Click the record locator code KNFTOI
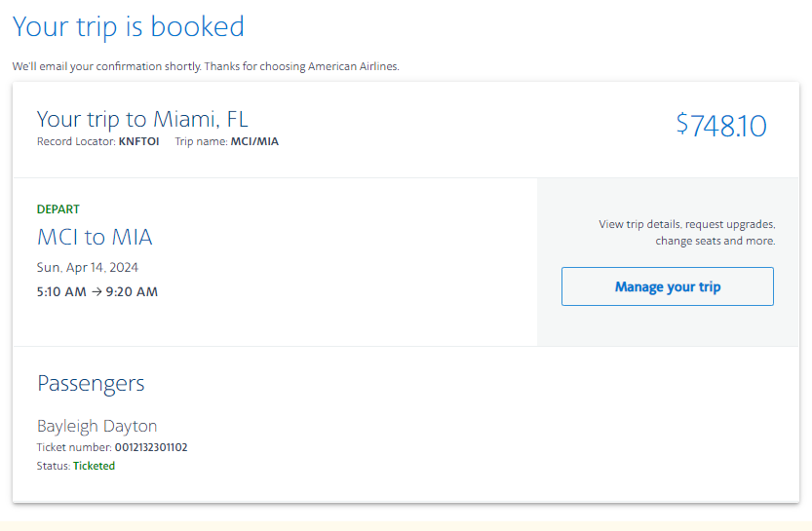Viewport: 812px width, 531px height. [138, 141]
